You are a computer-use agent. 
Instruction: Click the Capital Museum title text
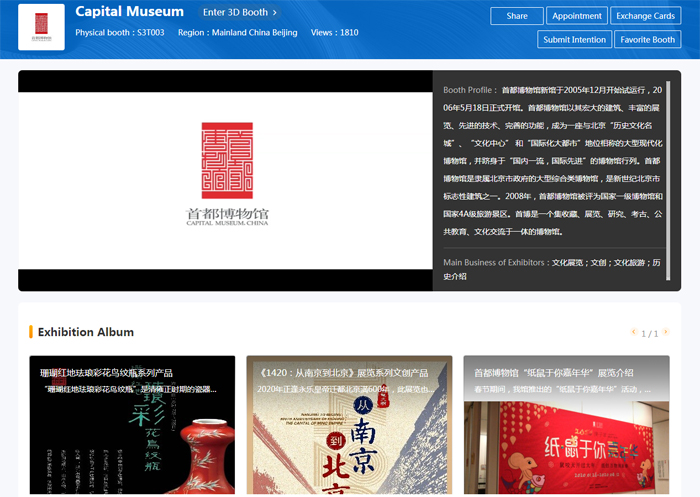click(x=129, y=12)
